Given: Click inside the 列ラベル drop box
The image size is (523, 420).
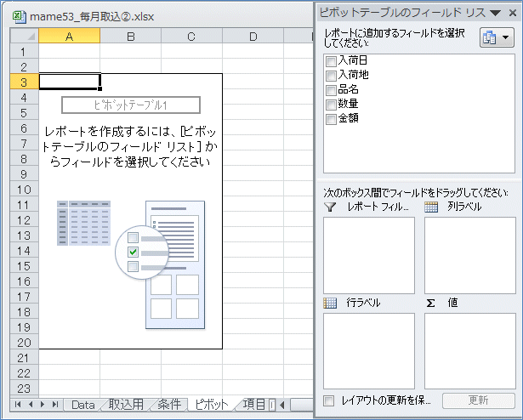Looking at the screenshot, I should point(470,255).
